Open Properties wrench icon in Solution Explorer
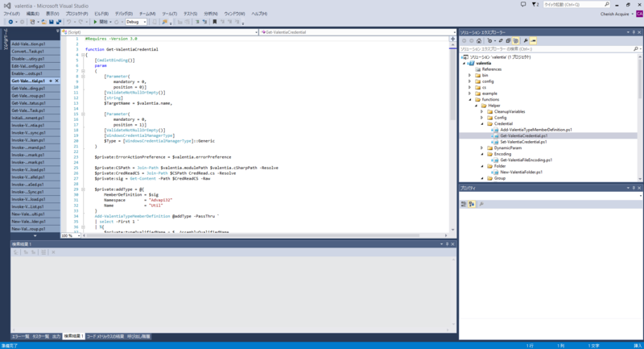 [x=526, y=40]
